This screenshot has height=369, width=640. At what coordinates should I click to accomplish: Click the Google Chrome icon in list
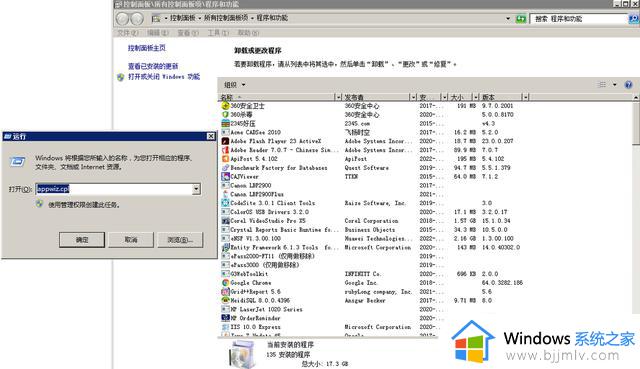pos(225,282)
